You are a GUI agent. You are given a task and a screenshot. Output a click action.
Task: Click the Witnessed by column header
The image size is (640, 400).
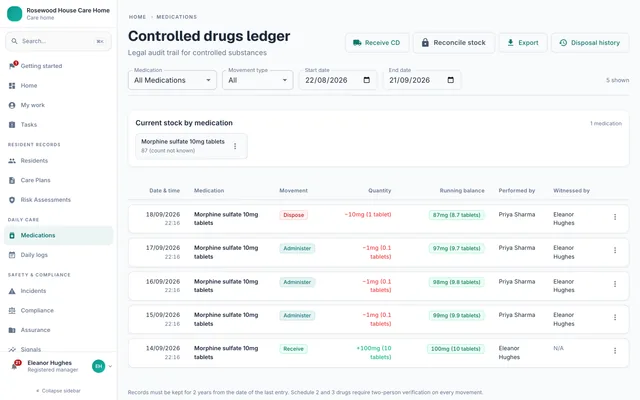coord(571,191)
